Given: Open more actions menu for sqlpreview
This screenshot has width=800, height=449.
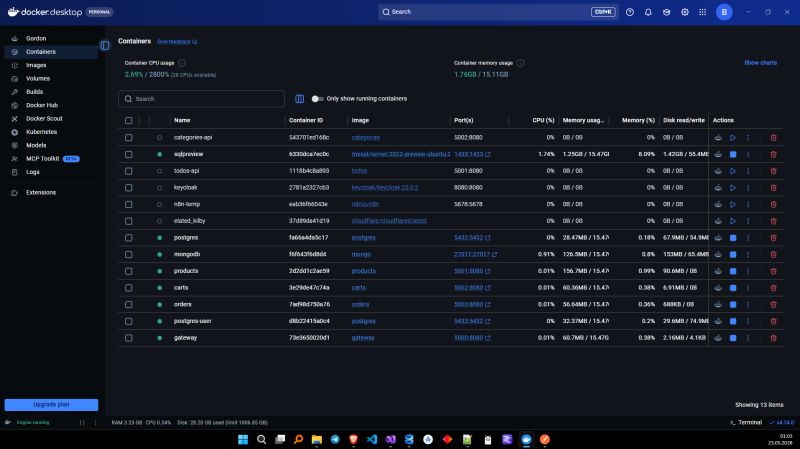Looking at the screenshot, I should [x=748, y=154].
